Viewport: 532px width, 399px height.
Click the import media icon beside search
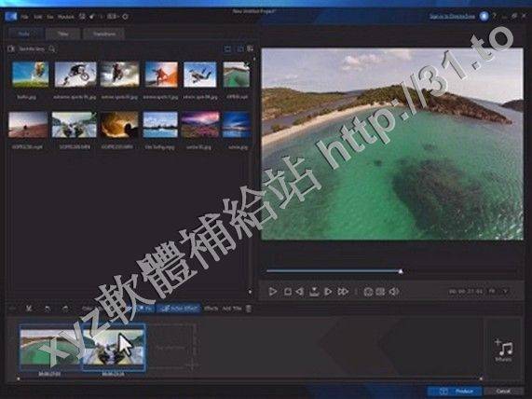coord(11,48)
